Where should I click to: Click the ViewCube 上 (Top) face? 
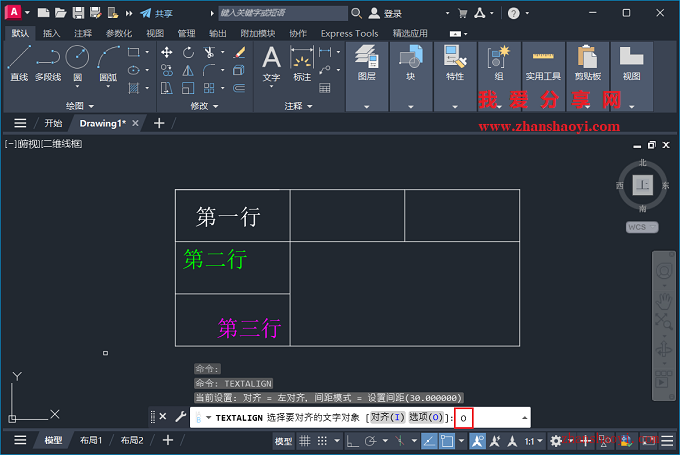tap(642, 185)
